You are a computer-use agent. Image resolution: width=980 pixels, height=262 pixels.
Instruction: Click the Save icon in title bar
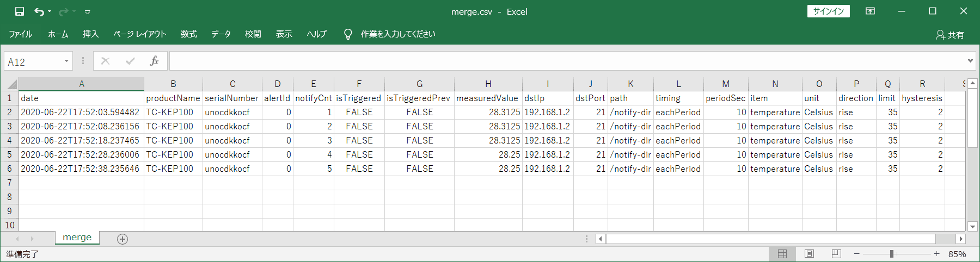pyautogui.click(x=20, y=11)
